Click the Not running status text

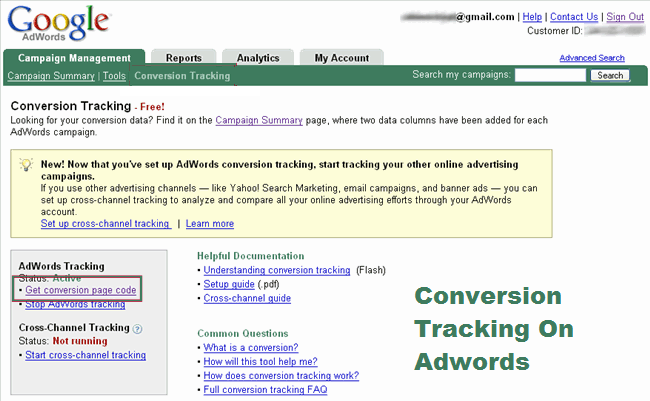[80, 341]
